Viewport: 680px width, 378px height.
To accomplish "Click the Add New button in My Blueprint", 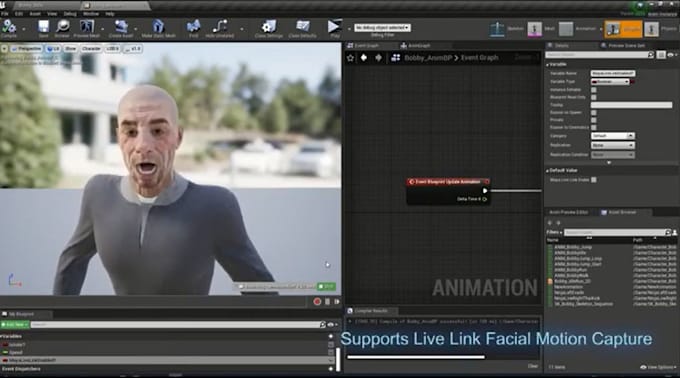I will 14,325.
